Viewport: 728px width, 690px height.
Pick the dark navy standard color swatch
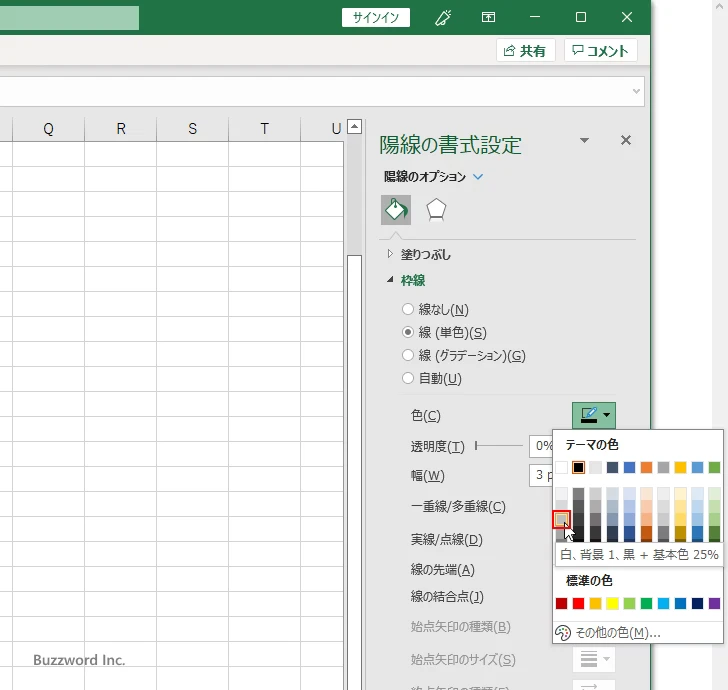[697, 603]
